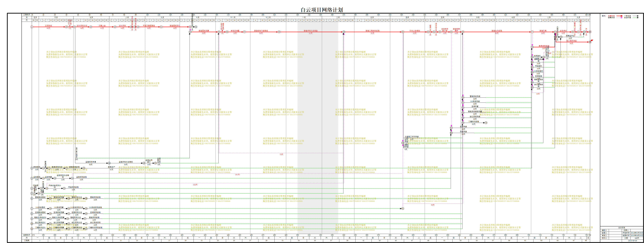Click the task label 监控采购实施
This screenshot has height=243, width=644.
pyautogui.click(x=81, y=177)
